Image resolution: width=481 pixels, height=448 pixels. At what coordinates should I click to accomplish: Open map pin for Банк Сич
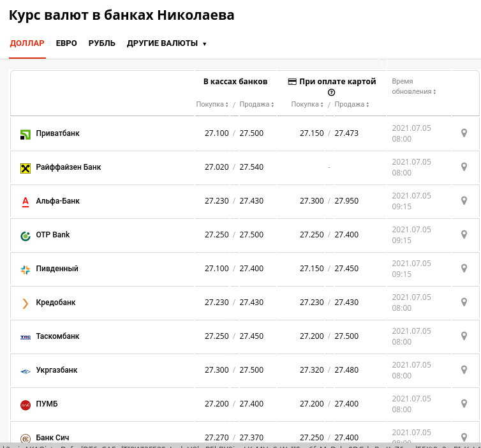pos(464,437)
